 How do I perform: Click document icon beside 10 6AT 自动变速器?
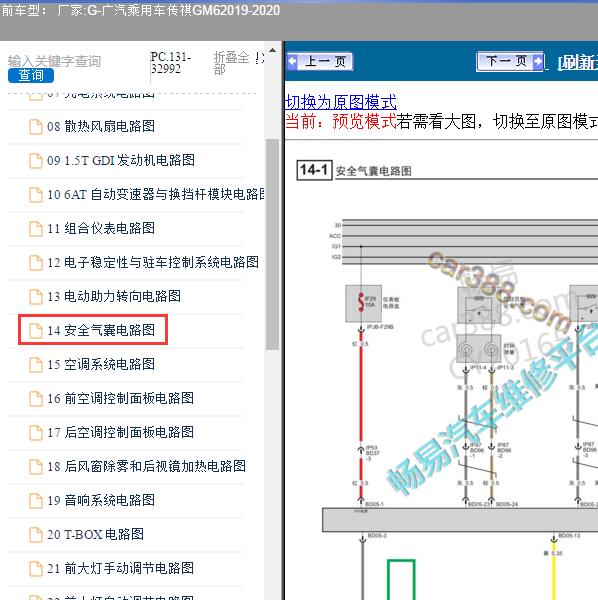pyautogui.click(x=36, y=195)
